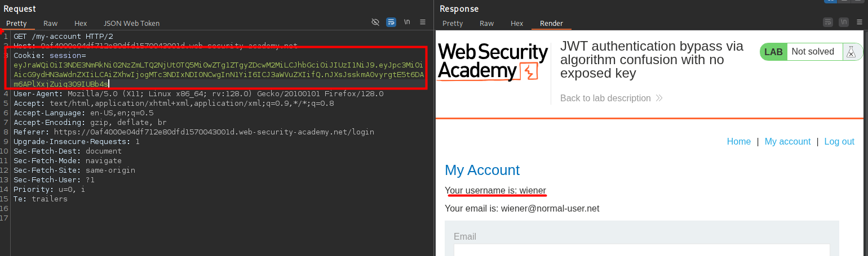Switch Response view to Pretty tab
The image size is (868, 256).
[x=453, y=23]
